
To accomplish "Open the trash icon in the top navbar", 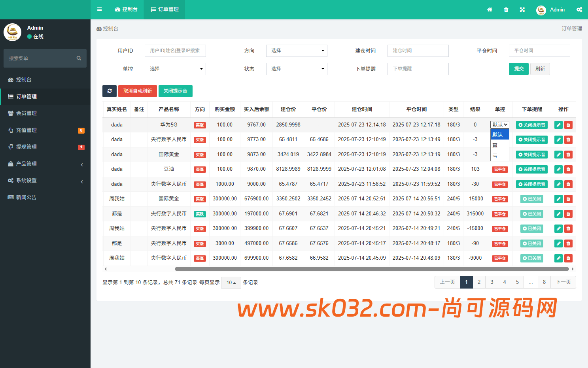I will tap(506, 9).
